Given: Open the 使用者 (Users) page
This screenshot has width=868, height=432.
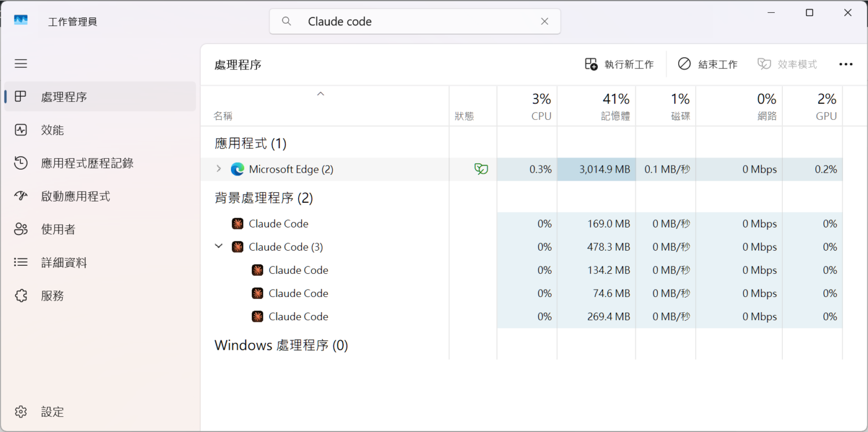Looking at the screenshot, I should tap(100, 229).
